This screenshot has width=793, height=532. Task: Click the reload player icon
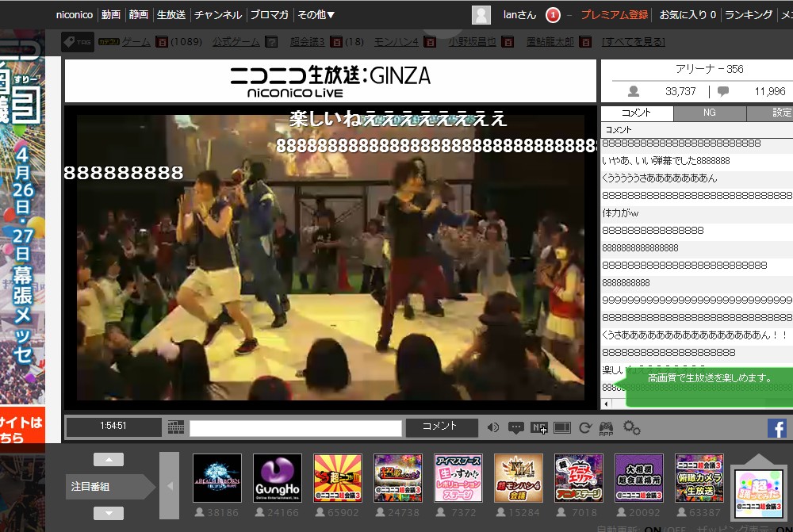(585, 428)
